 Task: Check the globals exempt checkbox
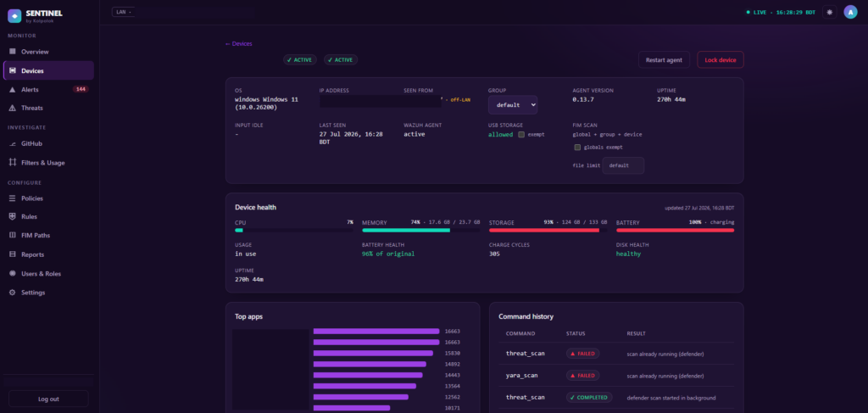click(x=577, y=148)
